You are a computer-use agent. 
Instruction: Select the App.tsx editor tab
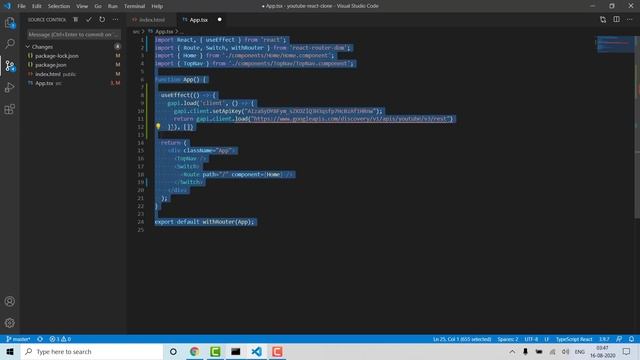(199, 20)
